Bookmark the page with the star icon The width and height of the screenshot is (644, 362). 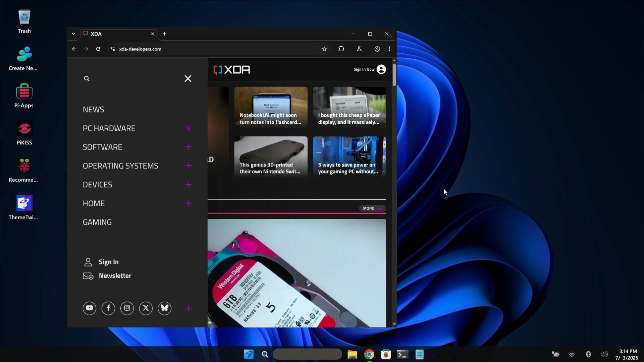coord(324,49)
